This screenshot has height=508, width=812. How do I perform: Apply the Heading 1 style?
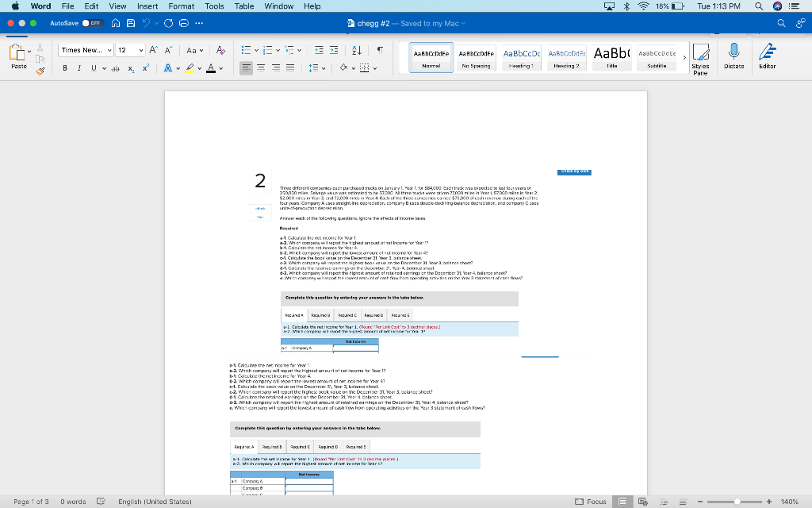point(521,57)
